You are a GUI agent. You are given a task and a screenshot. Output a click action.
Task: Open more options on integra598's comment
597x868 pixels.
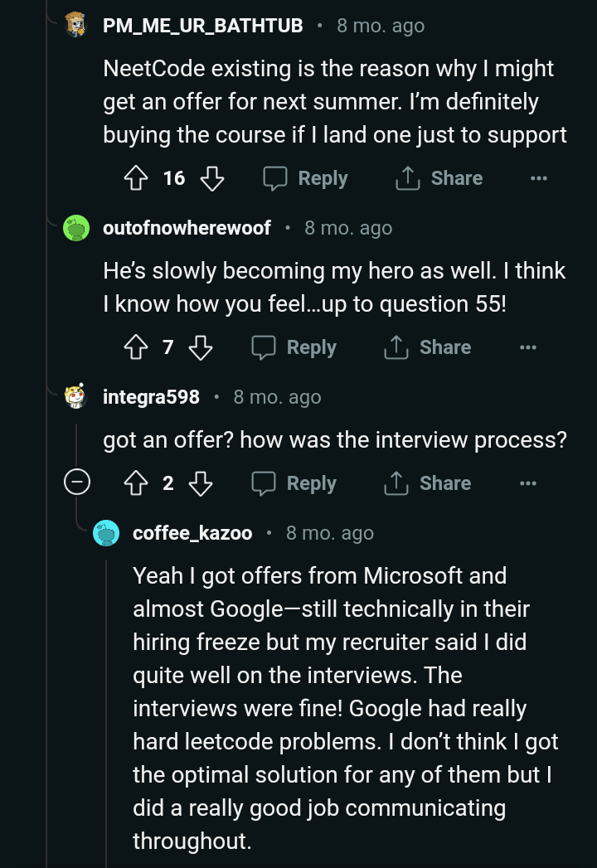click(527, 483)
